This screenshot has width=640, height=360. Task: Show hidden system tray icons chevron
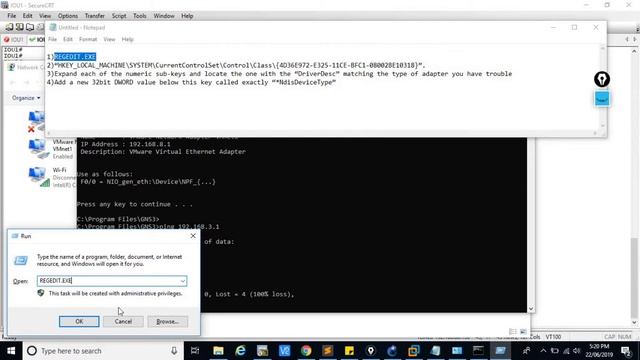[x=543, y=351]
